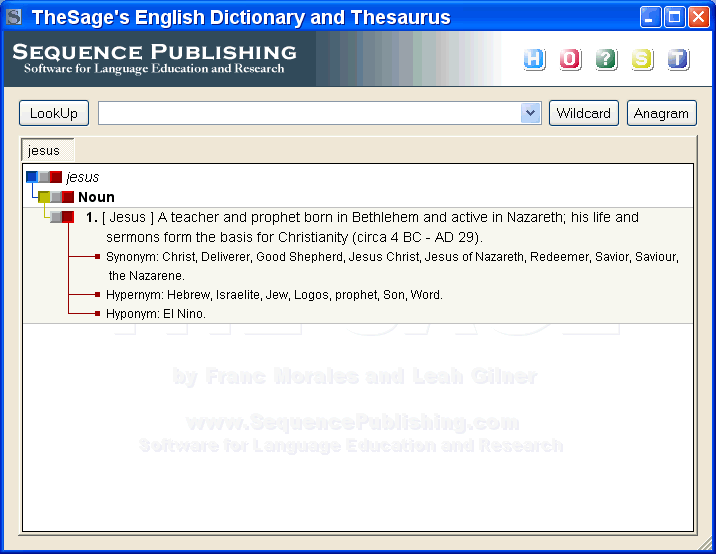Click the purple T toolbar icon
This screenshot has width=716, height=554.
[678, 59]
